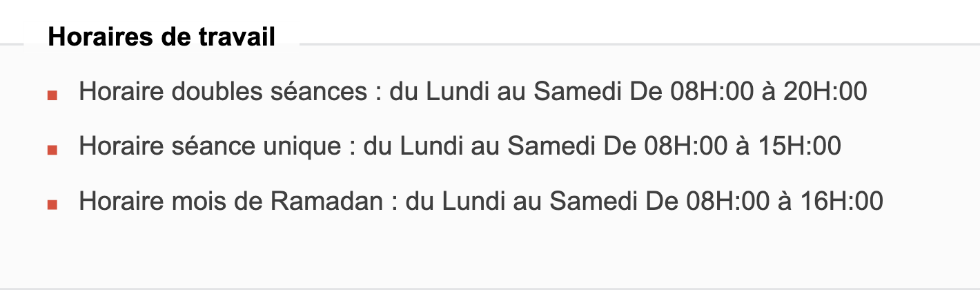The height and width of the screenshot is (290, 980).
Task: Click the red bullet beside séance unique
Action: pyautogui.click(x=52, y=150)
